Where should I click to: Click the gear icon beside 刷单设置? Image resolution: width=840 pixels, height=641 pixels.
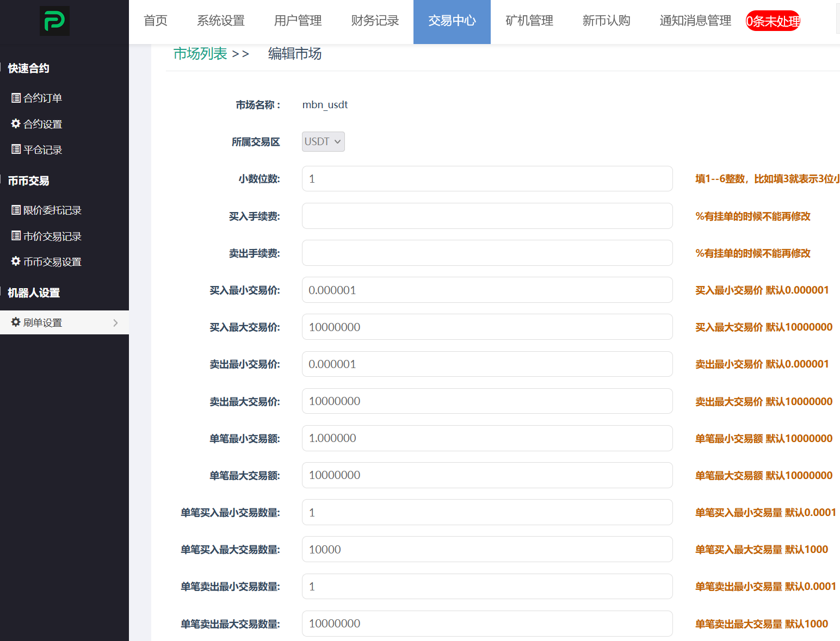[16, 322]
